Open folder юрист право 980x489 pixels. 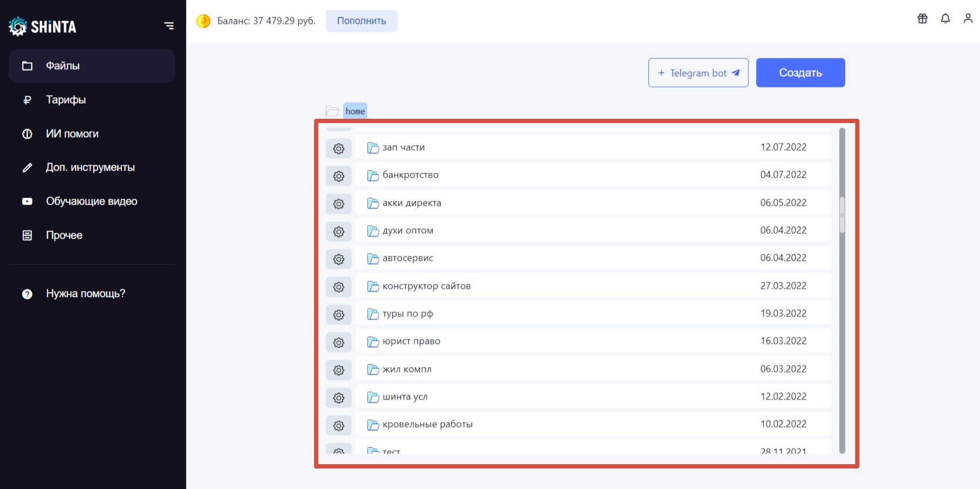(593, 341)
